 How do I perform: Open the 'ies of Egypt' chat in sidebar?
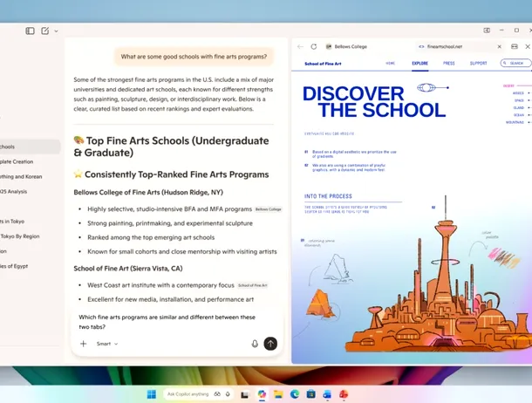(x=14, y=266)
